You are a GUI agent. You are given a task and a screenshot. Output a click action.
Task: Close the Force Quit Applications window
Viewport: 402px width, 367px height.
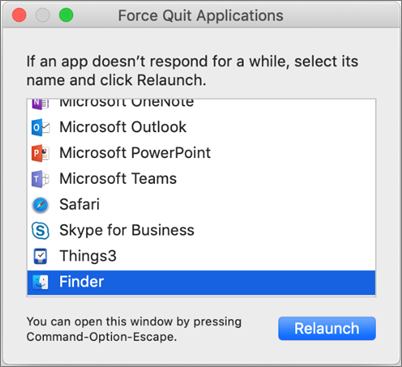(x=19, y=15)
